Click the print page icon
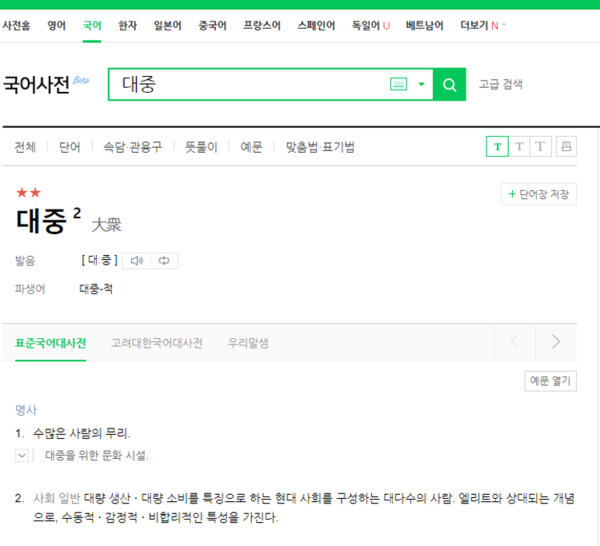Image resolution: width=600 pixels, height=546 pixels. tap(566, 147)
